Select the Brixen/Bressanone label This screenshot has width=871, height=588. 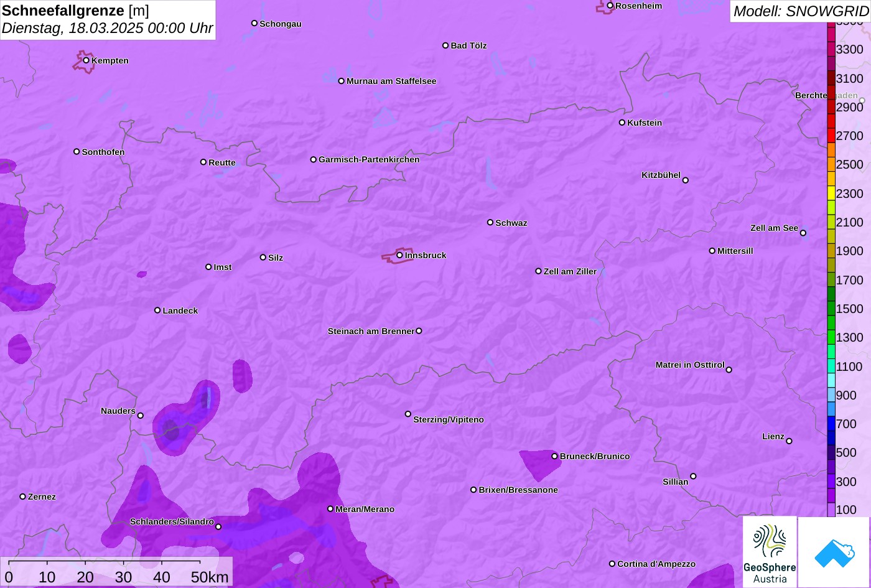(x=518, y=490)
